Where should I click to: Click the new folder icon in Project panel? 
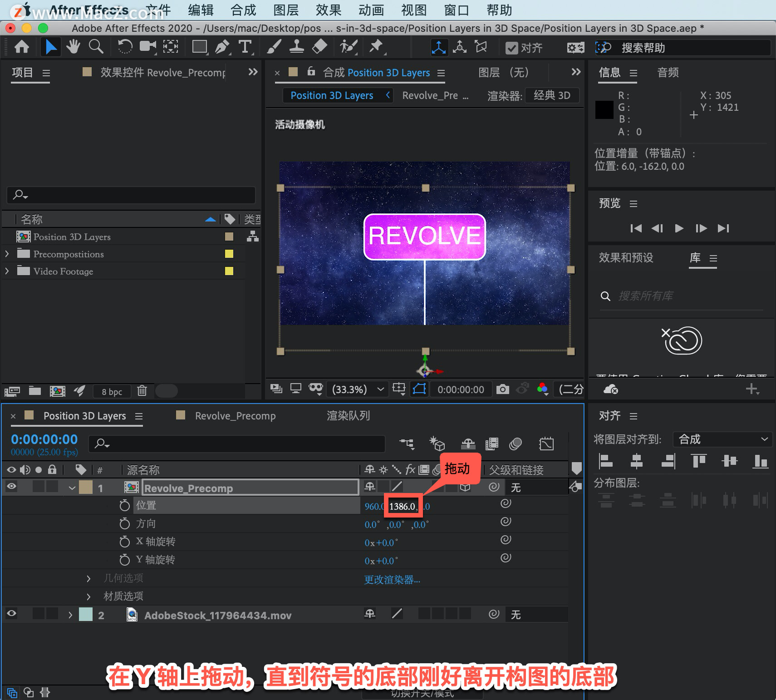point(35,391)
